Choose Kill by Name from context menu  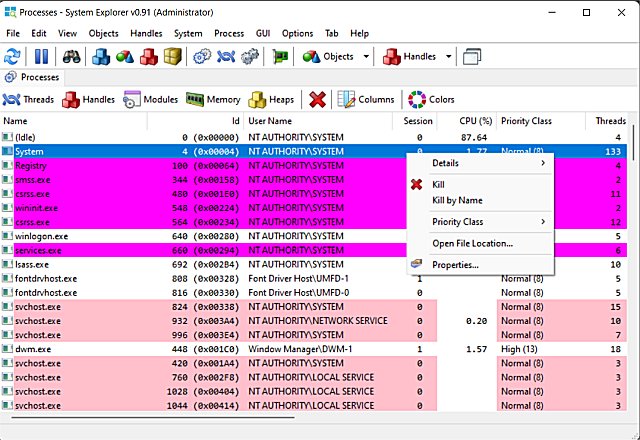click(x=456, y=201)
